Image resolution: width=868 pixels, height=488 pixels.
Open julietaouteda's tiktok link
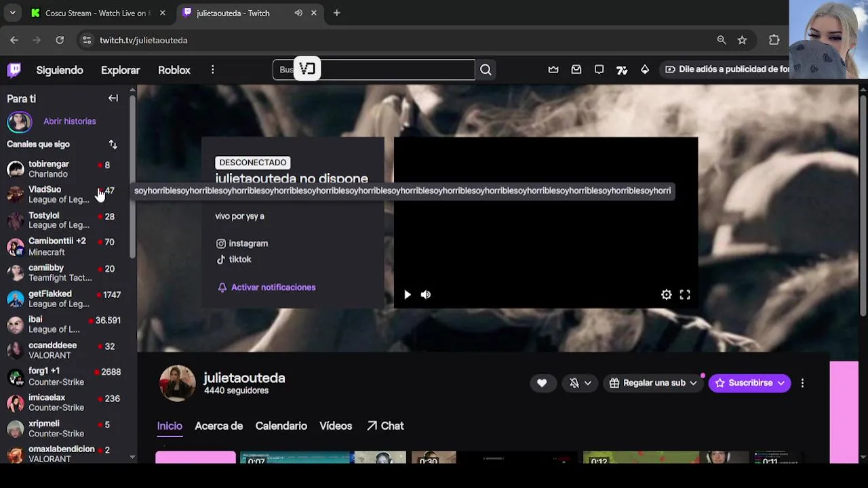[234, 260]
